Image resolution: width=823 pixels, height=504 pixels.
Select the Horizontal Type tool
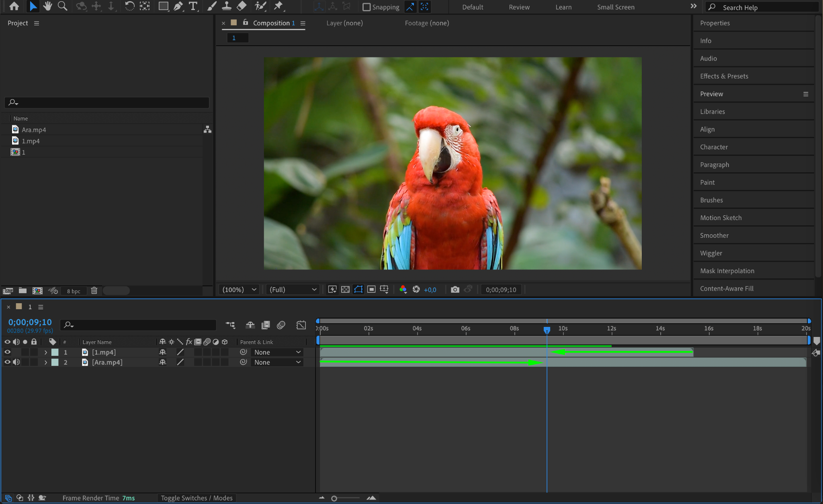click(x=193, y=6)
